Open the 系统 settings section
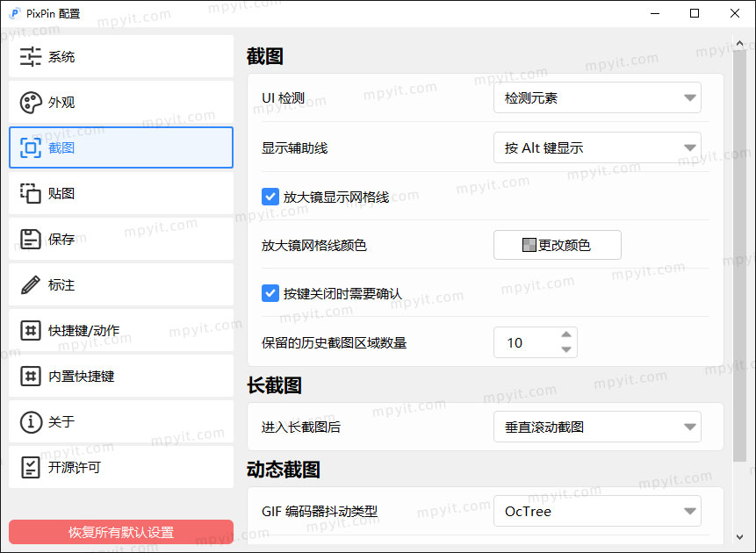Image resolution: width=756 pixels, height=553 pixels. coord(121,56)
